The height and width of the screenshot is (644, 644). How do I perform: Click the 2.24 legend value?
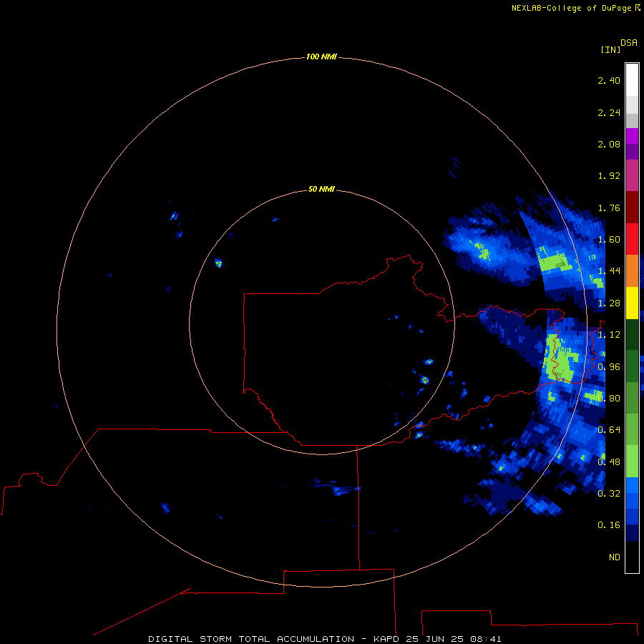[609, 112]
